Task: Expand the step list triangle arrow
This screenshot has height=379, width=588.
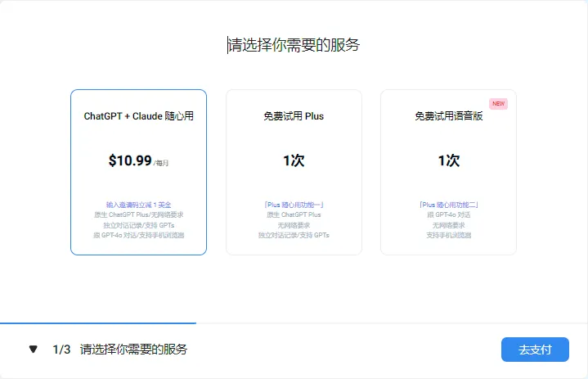Action: tap(34, 350)
